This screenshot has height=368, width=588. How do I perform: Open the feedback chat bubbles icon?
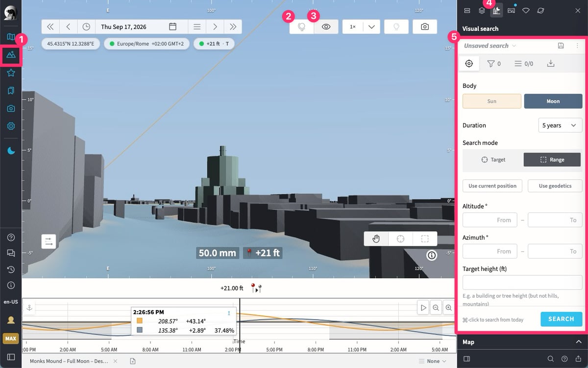(x=11, y=253)
